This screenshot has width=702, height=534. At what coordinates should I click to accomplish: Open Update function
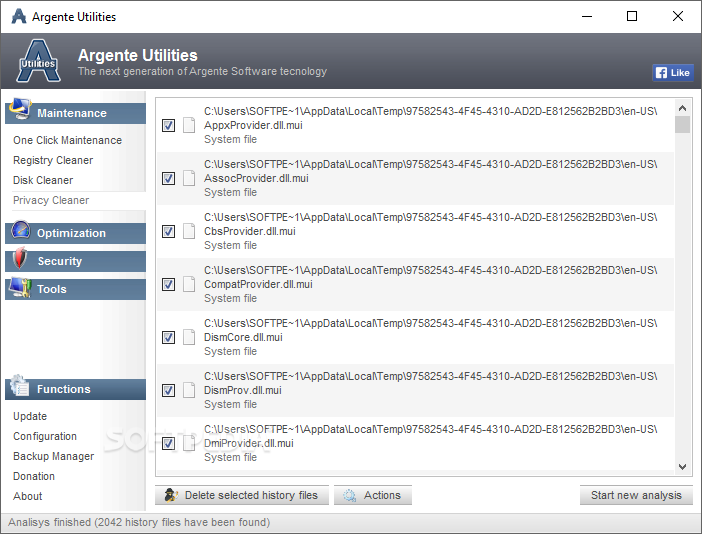tap(30, 416)
